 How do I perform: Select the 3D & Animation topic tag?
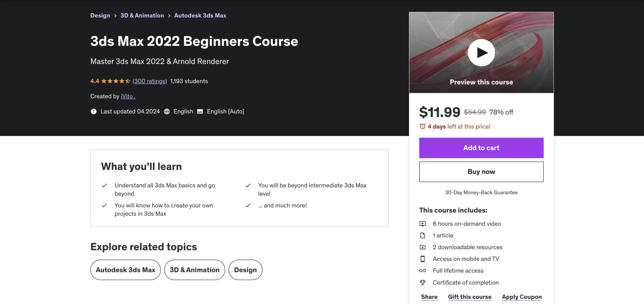[x=194, y=269]
